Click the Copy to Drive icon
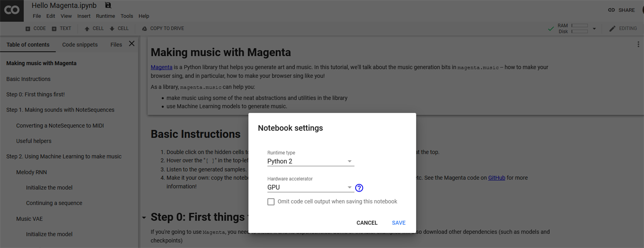The width and height of the screenshot is (644, 248). (144, 29)
